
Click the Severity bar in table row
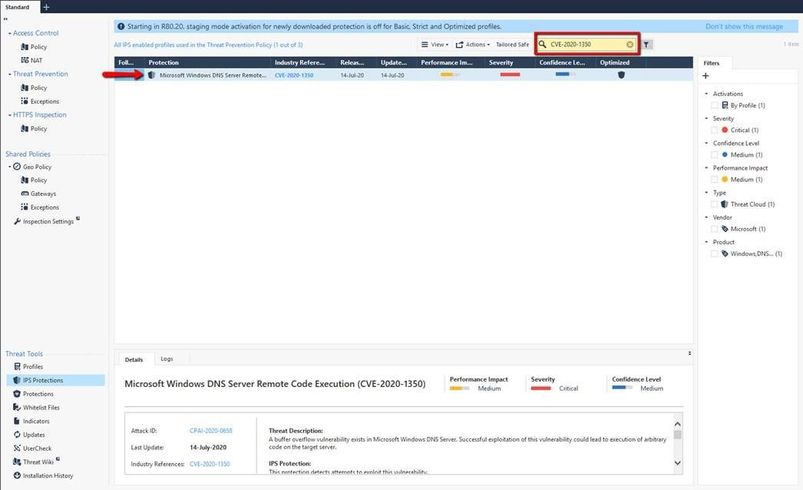tap(510, 75)
